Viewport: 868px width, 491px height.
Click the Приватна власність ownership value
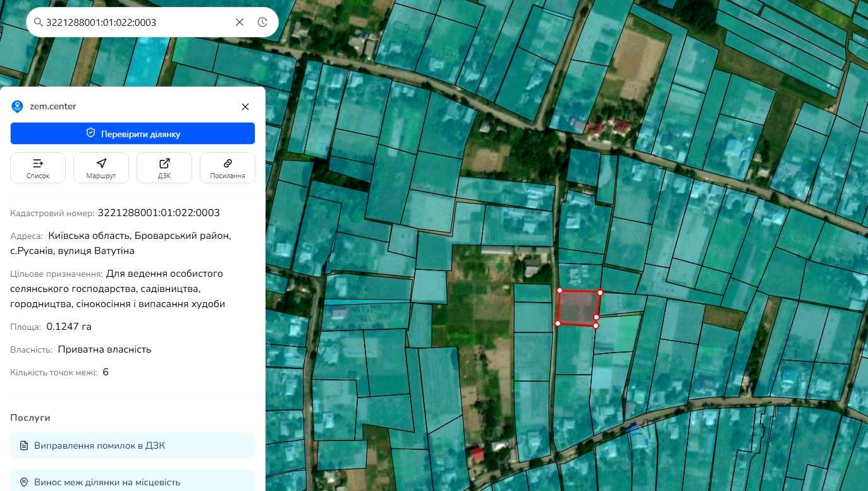104,349
